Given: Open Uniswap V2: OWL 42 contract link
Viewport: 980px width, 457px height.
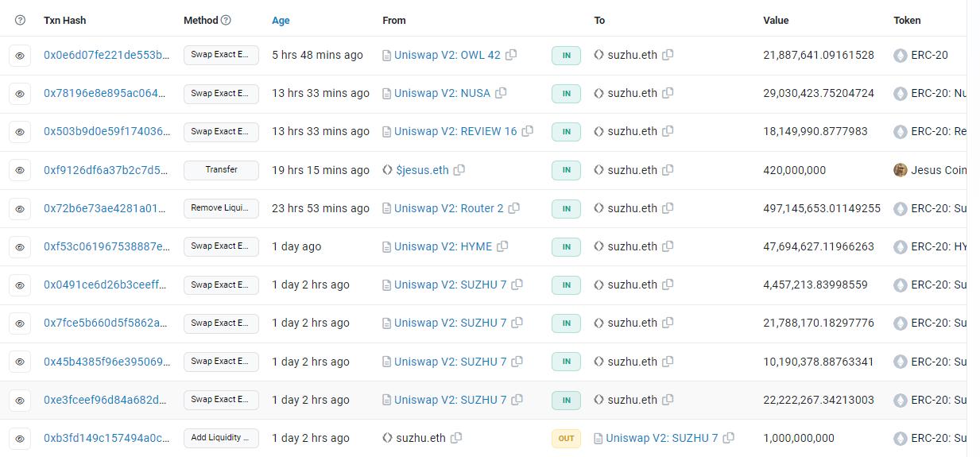Looking at the screenshot, I should coord(447,55).
